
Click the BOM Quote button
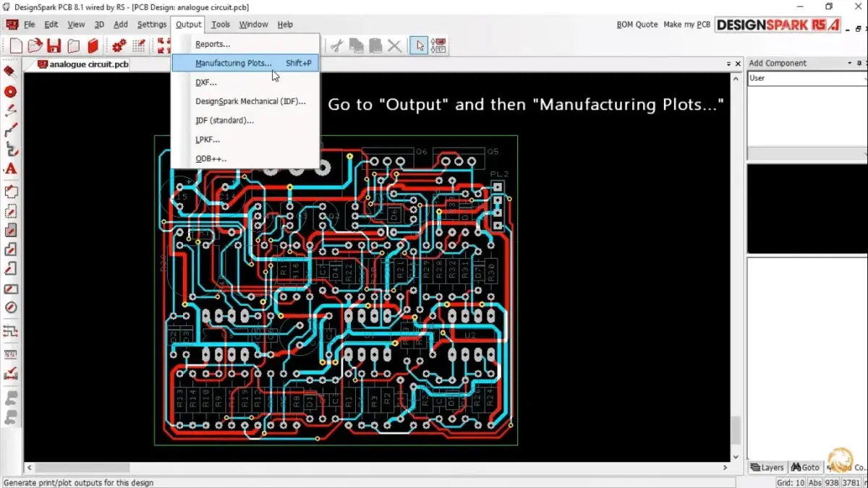coord(637,25)
